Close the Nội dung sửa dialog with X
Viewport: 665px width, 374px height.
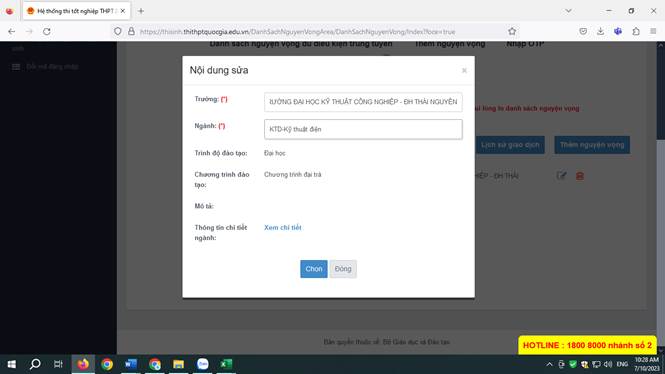pos(464,70)
